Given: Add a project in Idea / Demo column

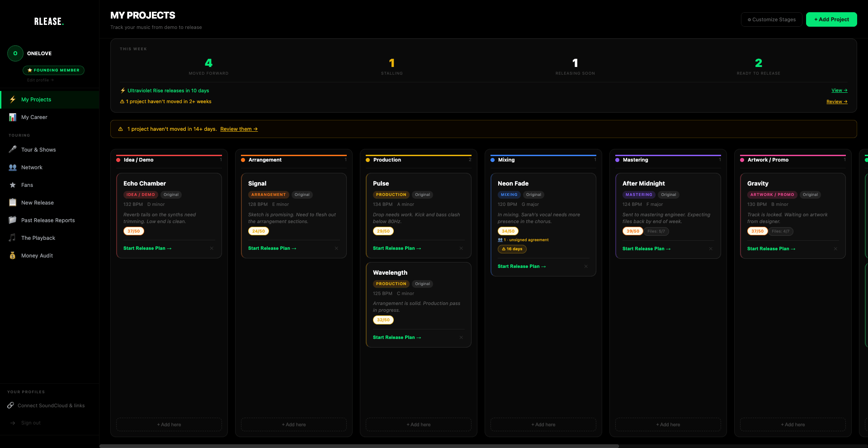Looking at the screenshot, I should pyautogui.click(x=169, y=424).
